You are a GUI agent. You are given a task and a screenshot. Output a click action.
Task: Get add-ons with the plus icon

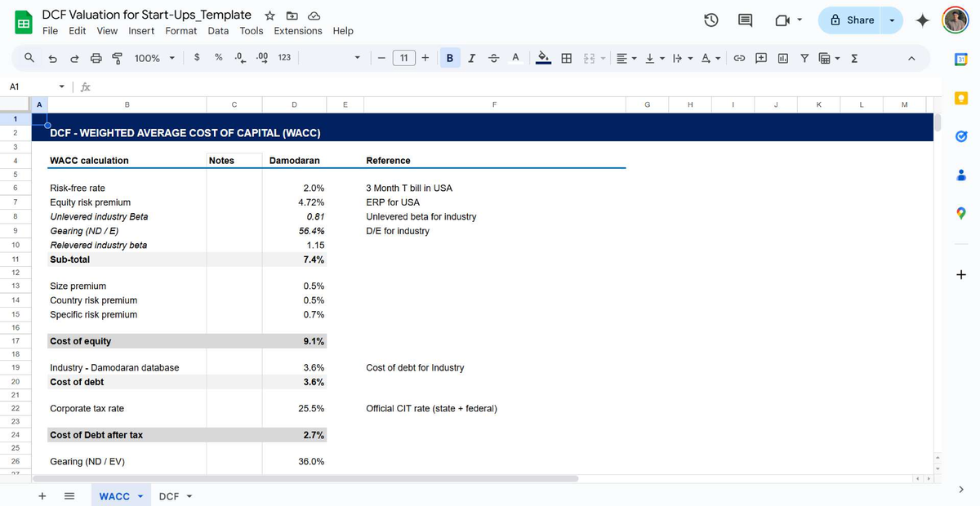[x=960, y=274]
